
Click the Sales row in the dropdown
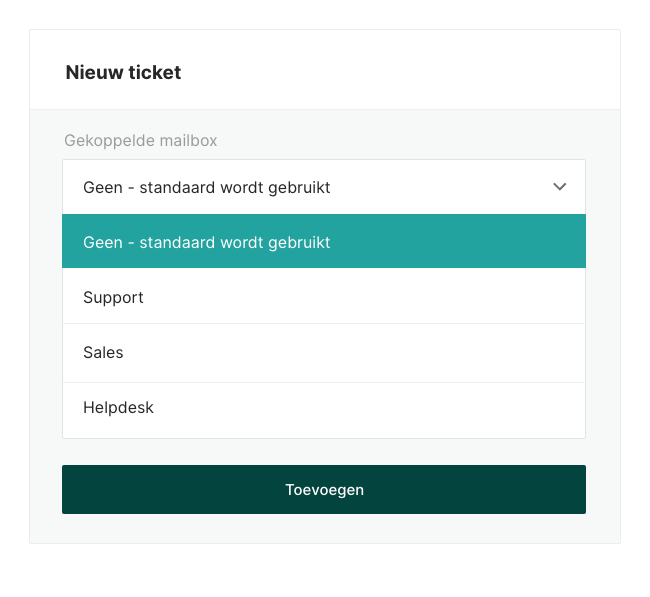click(x=104, y=352)
